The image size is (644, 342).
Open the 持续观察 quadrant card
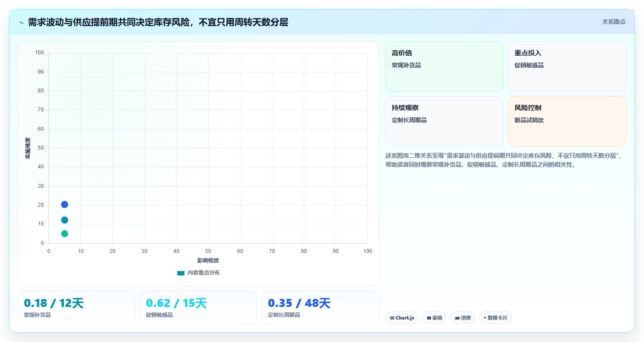click(444, 121)
